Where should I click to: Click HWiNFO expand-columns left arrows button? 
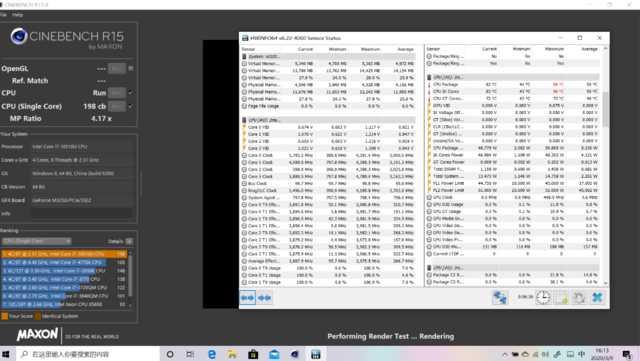click(x=247, y=298)
